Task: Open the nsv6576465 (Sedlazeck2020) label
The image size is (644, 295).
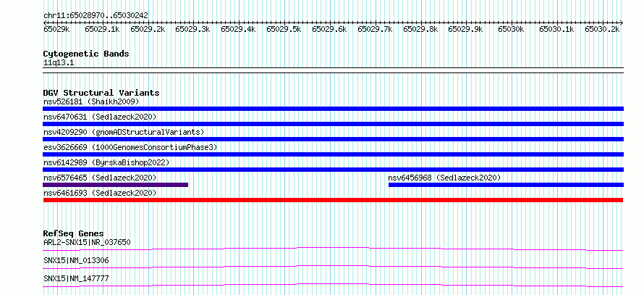Action: [100, 178]
